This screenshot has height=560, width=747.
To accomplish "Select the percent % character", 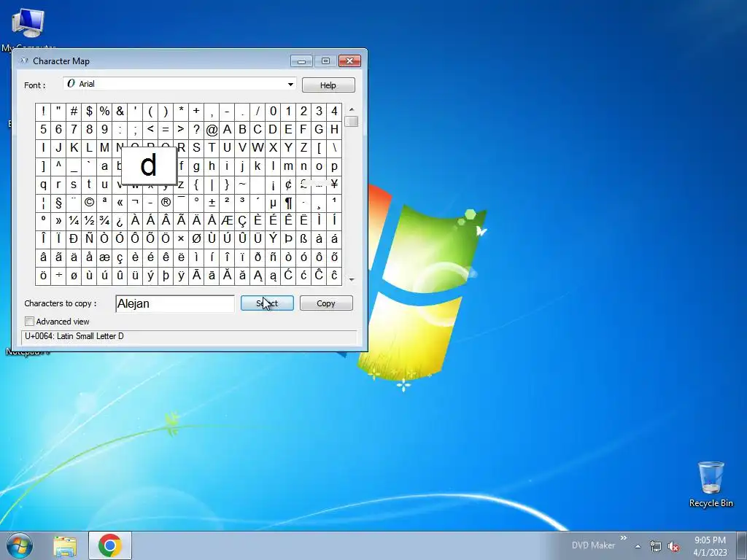I will click(x=104, y=112).
